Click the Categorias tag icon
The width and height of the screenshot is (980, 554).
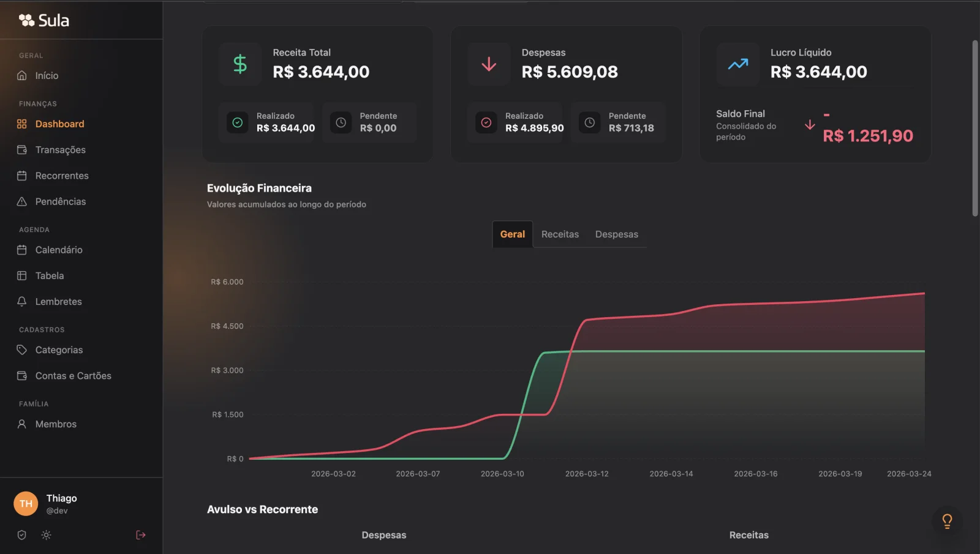pos(22,350)
